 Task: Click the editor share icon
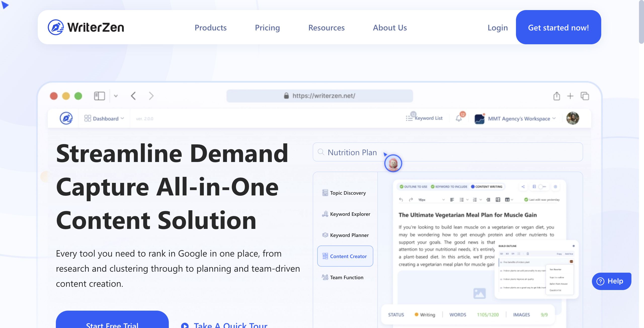click(x=523, y=187)
